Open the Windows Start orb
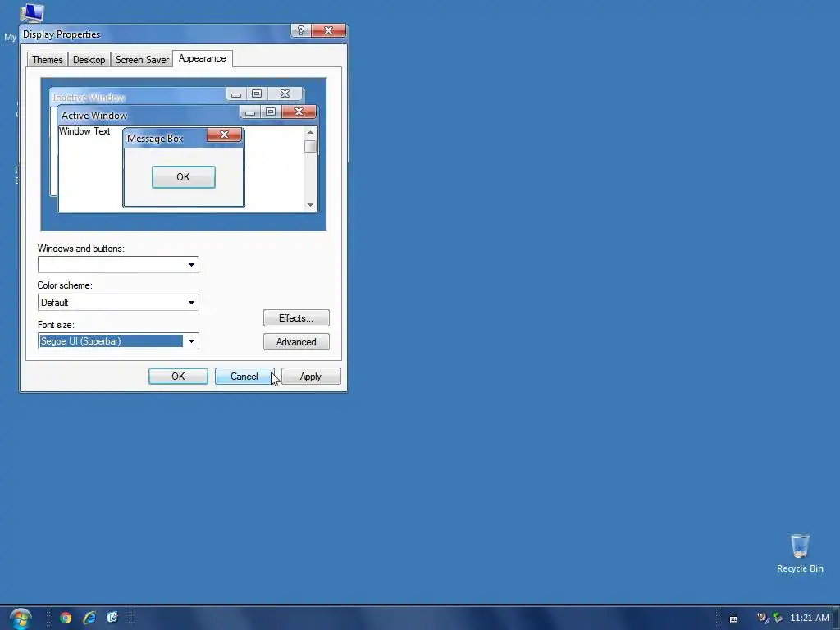Viewport: 840px width, 630px height. tap(21, 619)
